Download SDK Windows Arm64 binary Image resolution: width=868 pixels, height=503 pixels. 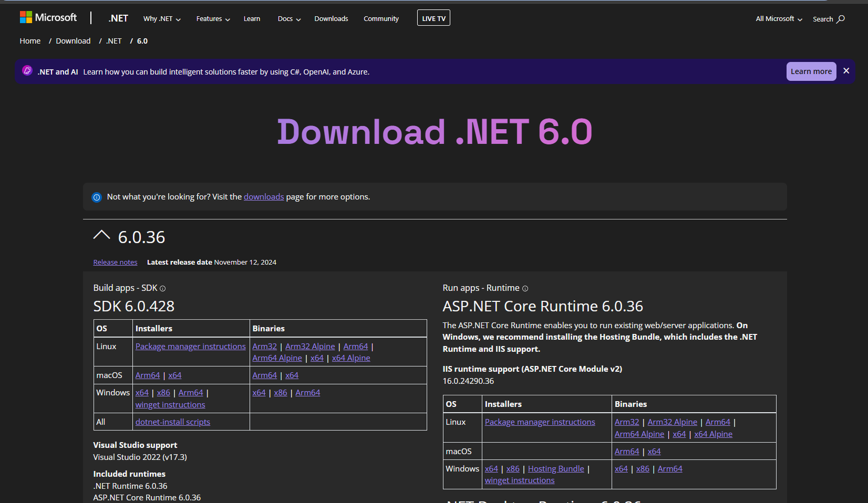point(308,393)
